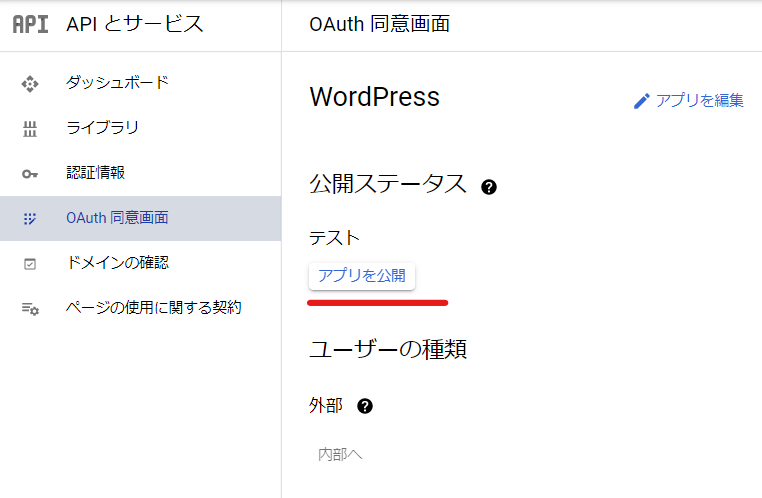Click the 内部へ button
The width and height of the screenshot is (762, 498).
(x=340, y=455)
